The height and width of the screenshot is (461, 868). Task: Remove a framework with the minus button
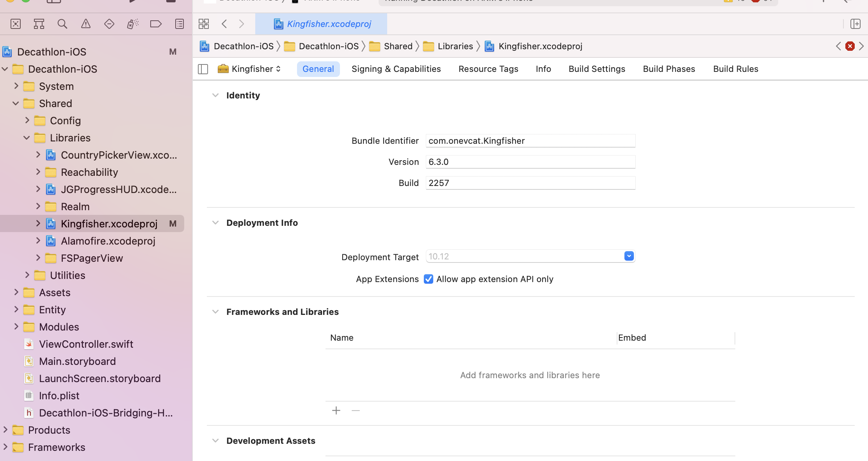point(355,411)
